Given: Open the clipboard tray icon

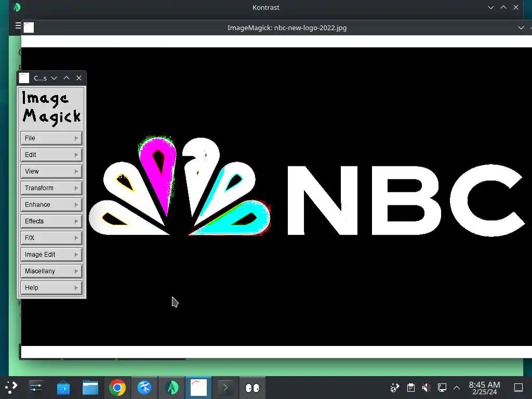Looking at the screenshot, I should click(x=411, y=388).
